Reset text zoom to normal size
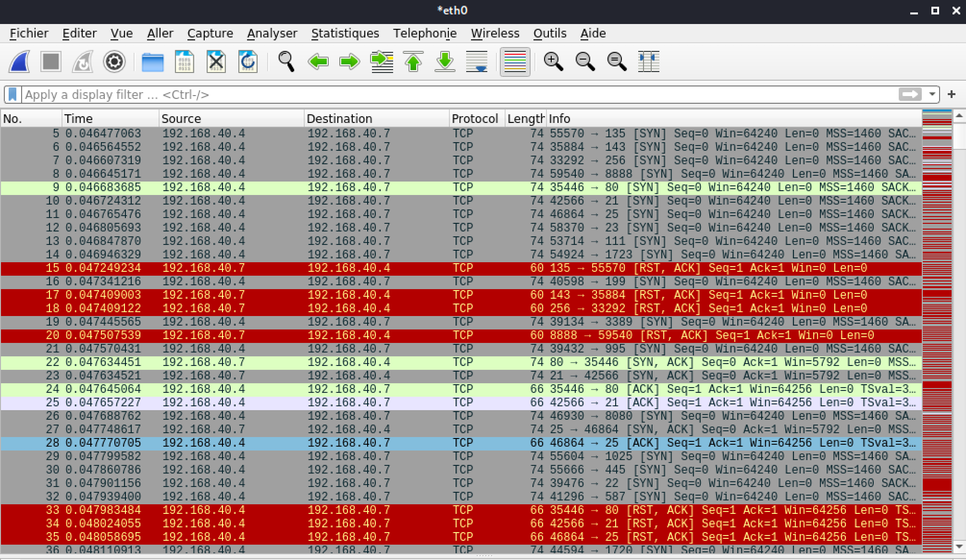This screenshot has width=966, height=560. [617, 62]
